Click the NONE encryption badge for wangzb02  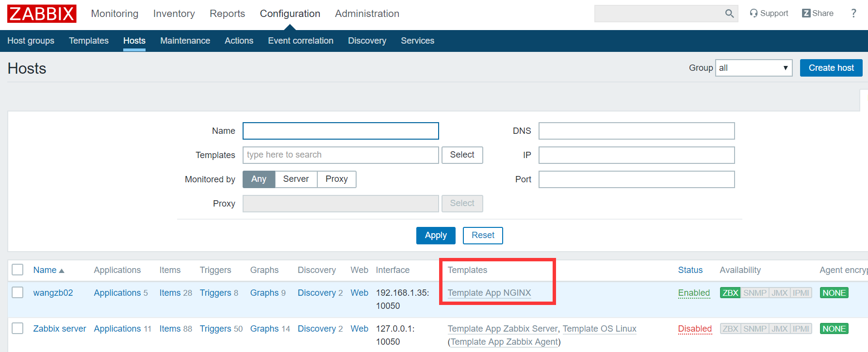(x=834, y=293)
